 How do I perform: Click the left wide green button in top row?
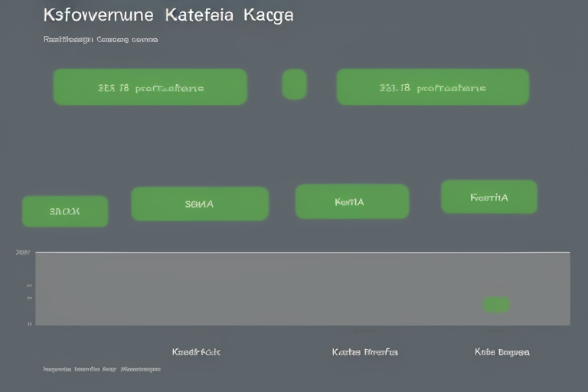[x=150, y=87]
